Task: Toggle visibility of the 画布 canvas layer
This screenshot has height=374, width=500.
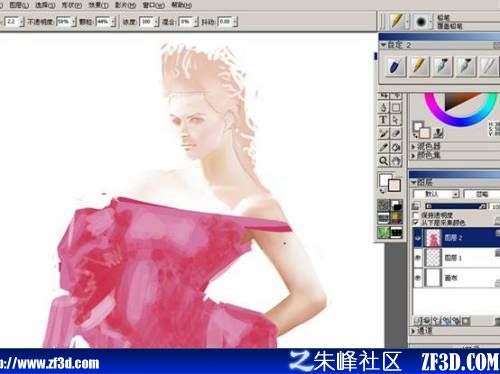Action: pyautogui.click(x=418, y=278)
